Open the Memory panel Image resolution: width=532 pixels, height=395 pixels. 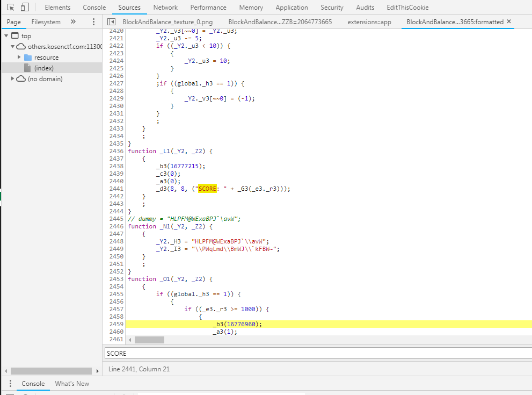tap(250, 8)
